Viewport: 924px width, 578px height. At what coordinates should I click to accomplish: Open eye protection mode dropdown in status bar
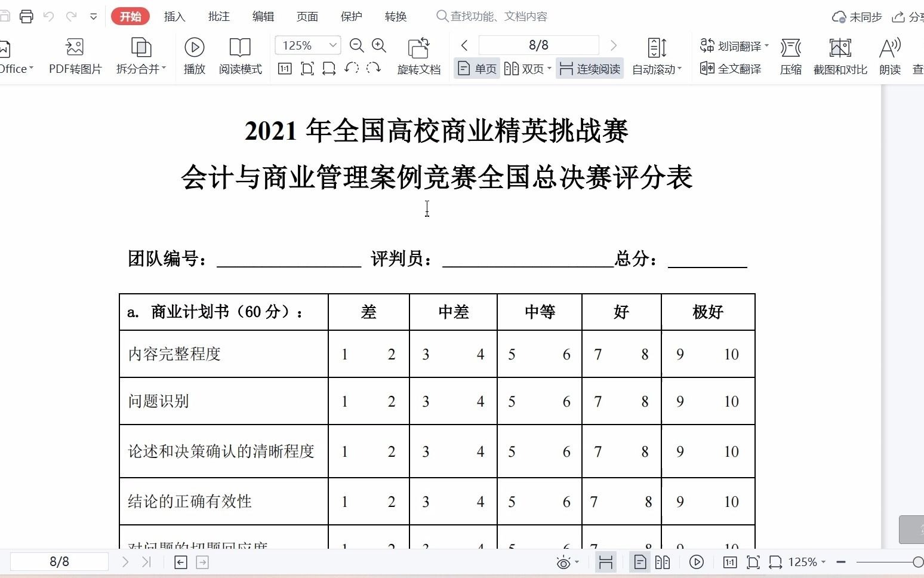tap(567, 562)
